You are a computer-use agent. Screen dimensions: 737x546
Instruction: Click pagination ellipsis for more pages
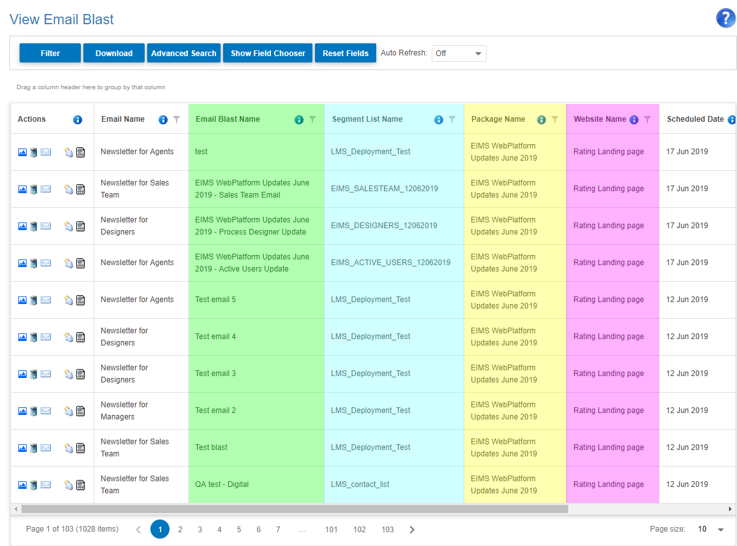click(302, 530)
